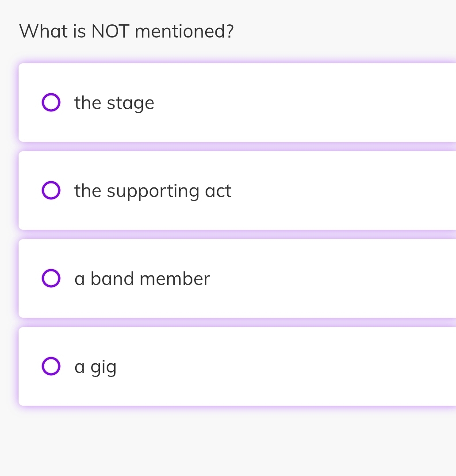This screenshot has height=476, width=456.
Task: Mark 'a gig' as not mentioned
Action: [x=51, y=366]
